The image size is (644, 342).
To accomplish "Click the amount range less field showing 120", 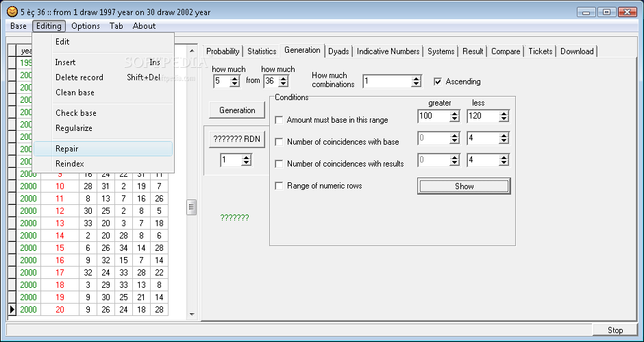I will click(x=483, y=117).
